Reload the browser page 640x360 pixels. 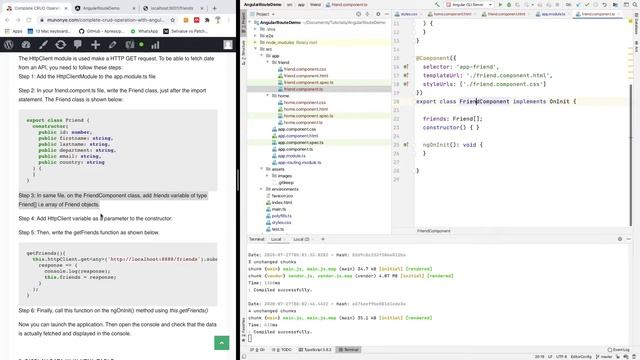click(x=29, y=20)
